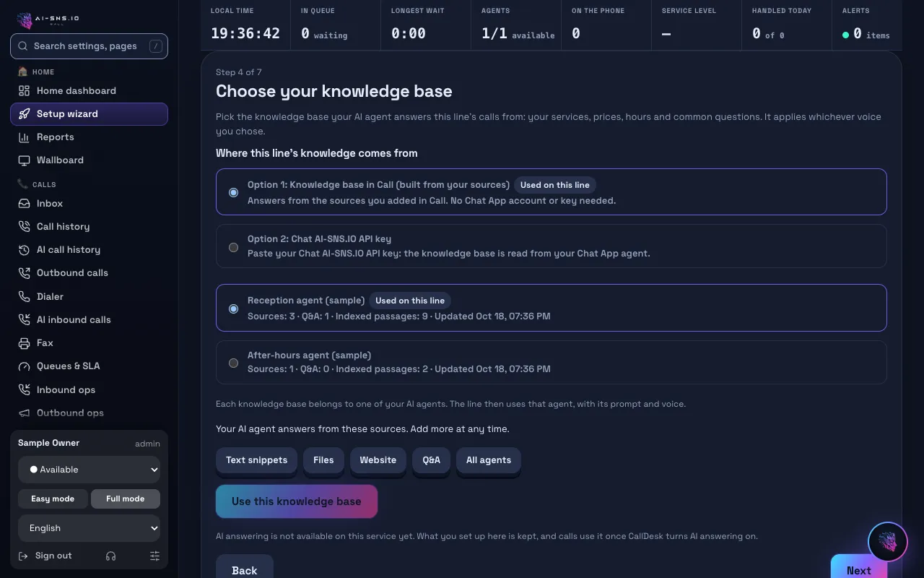The image size is (924, 578).
Task: Click the Reports bar chart icon
Action: [x=24, y=137]
